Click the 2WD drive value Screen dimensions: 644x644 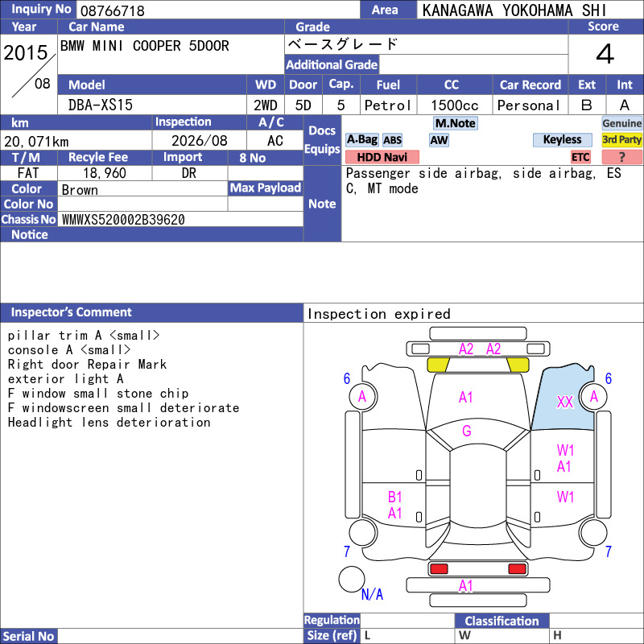click(x=266, y=105)
